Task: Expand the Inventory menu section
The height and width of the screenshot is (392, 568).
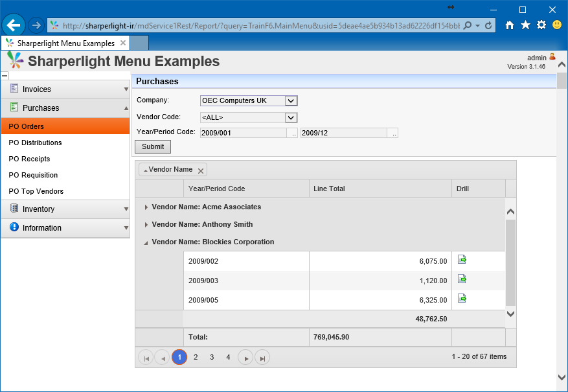Action: coord(65,209)
